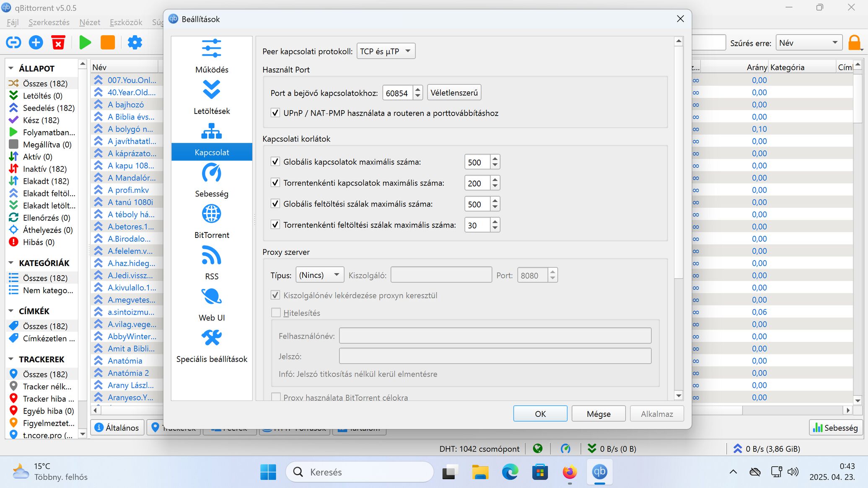868x488 pixels.
Task: Toggle Globális feltöltési szálak maximális száma checkbox
Action: [x=275, y=204]
